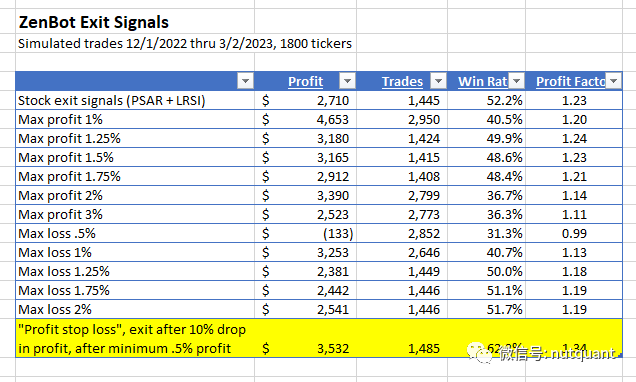Select win rate value 49.9%

coord(505,139)
